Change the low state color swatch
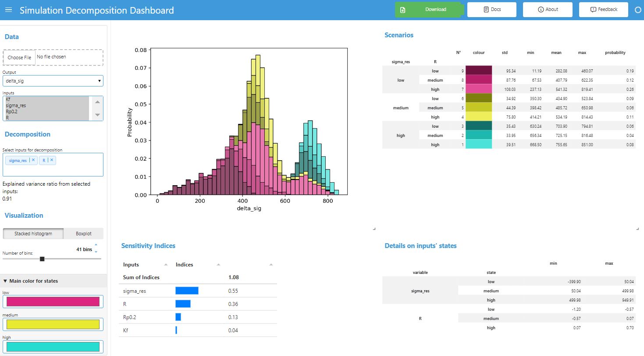 coord(53,302)
